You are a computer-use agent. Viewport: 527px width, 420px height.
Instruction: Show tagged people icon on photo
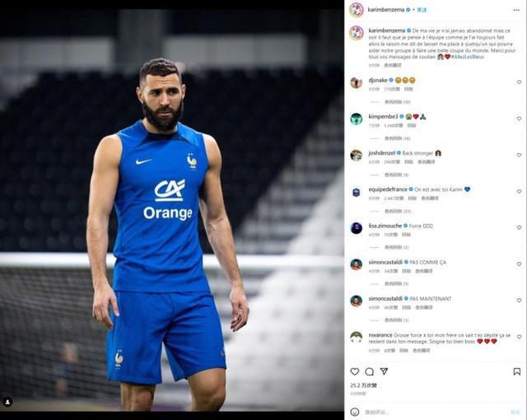7,402
